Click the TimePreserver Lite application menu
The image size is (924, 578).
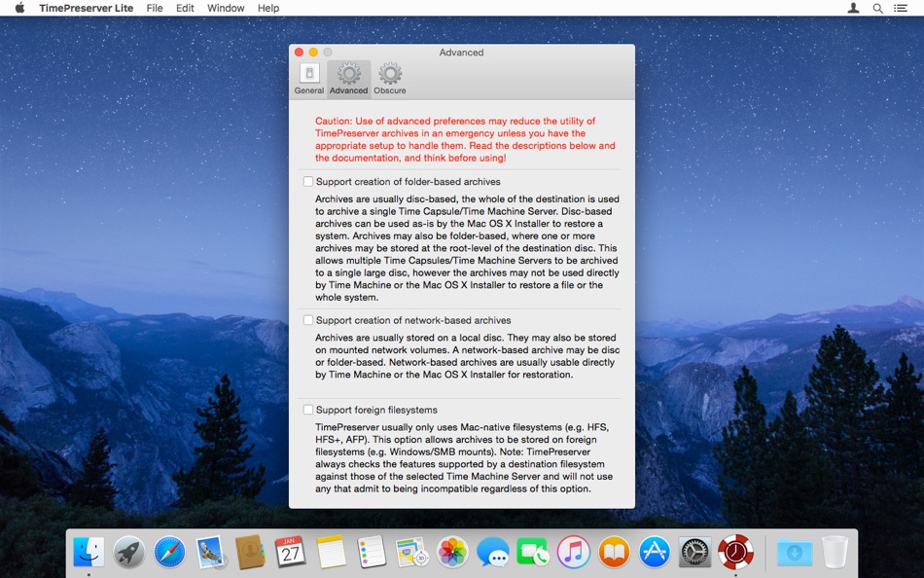(86, 8)
